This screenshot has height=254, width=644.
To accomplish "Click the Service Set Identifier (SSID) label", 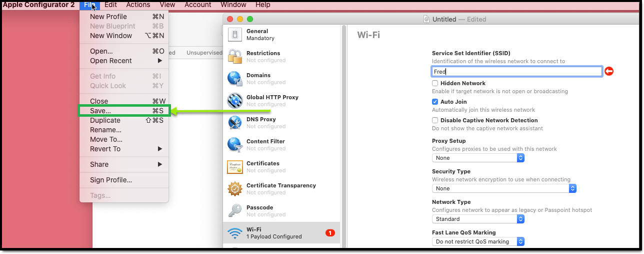I will [471, 53].
